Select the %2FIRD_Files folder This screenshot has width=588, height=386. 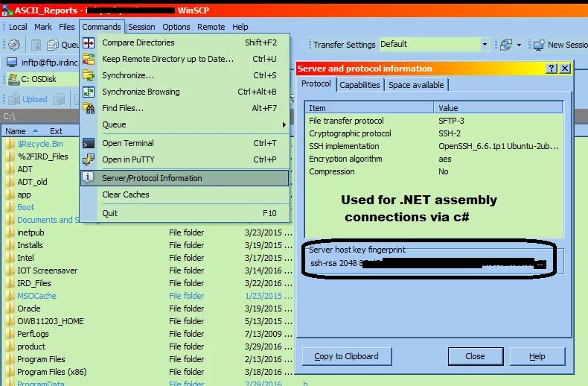pyautogui.click(x=42, y=156)
